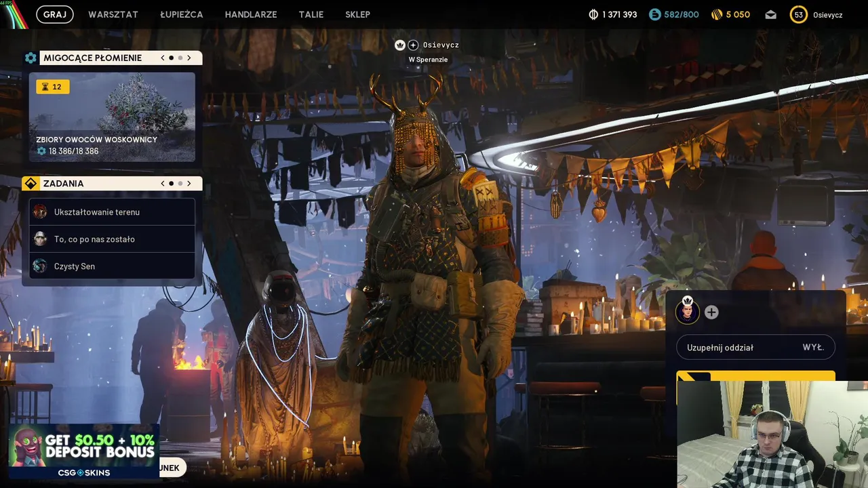The image size is (868, 488).
Task: Click the 18 386/18 386 progress text
Action: pos(73,151)
